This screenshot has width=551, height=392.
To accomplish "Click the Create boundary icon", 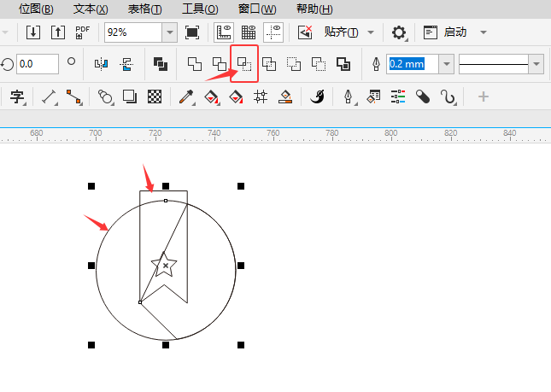I will pyautogui.click(x=343, y=64).
